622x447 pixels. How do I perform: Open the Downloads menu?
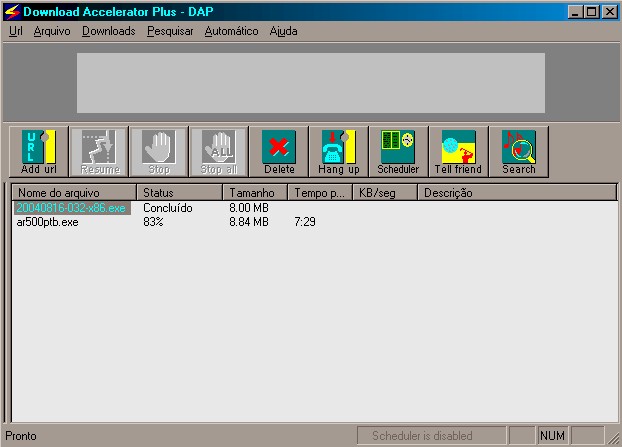click(109, 31)
